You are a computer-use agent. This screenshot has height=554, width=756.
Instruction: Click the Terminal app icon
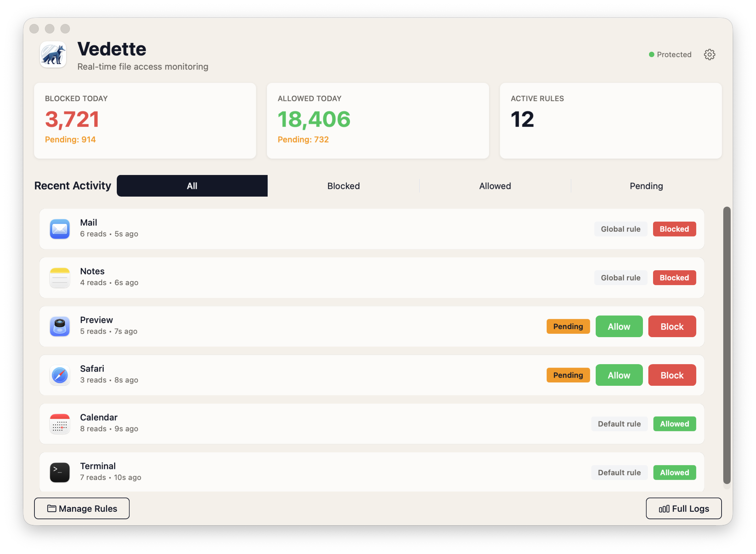point(59,472)
